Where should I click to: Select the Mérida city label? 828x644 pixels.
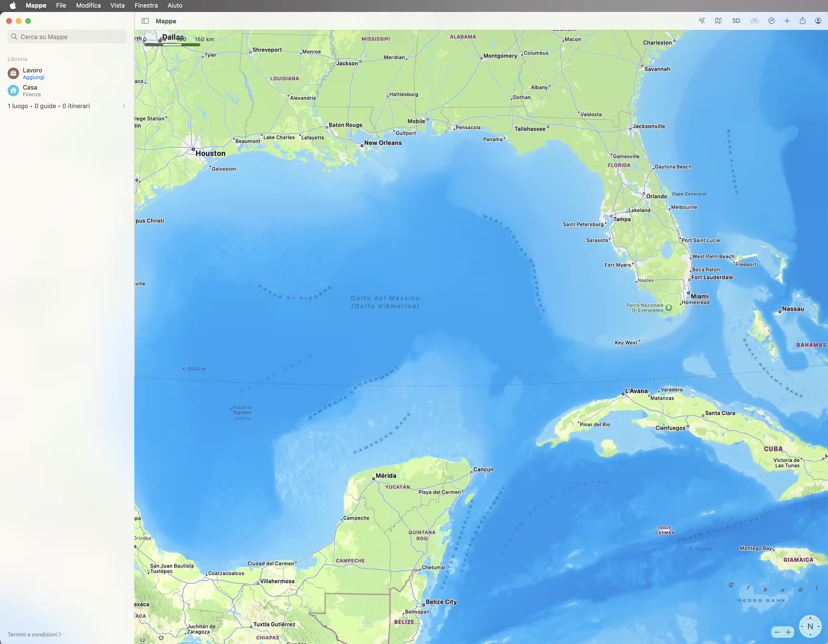[x=386, y=476]
